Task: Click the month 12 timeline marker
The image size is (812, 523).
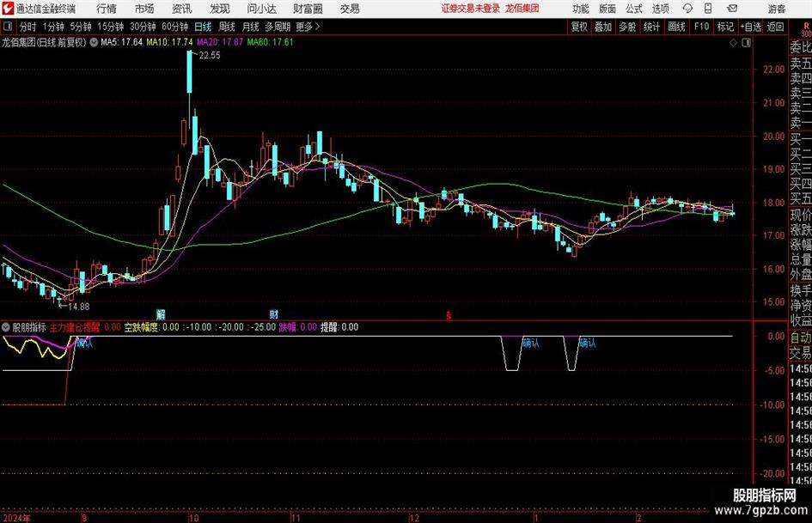Action: click(414, 519)
